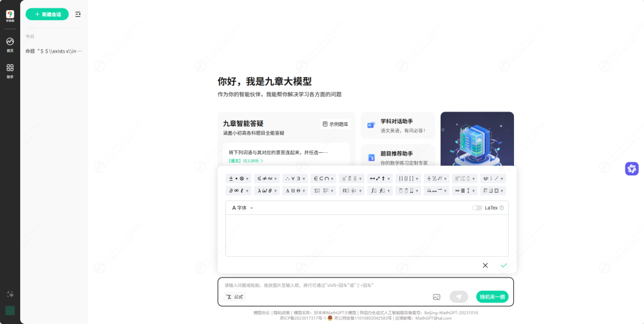Screen dimensions: 644x324
Task: Collapse the sidebar with the menu icon
Action: pos(78,14)
